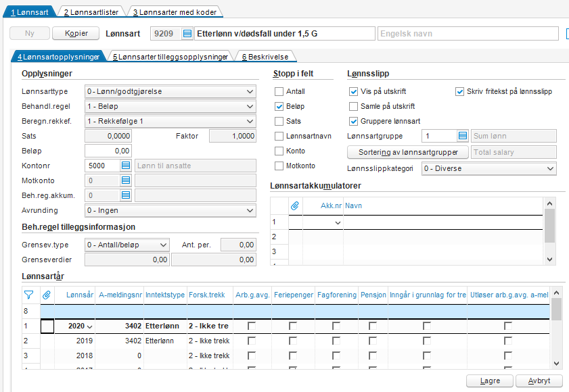Click the Kontonr field showing 5000
The width and height of the screenshot is (569, 392).
pos(102,166)
